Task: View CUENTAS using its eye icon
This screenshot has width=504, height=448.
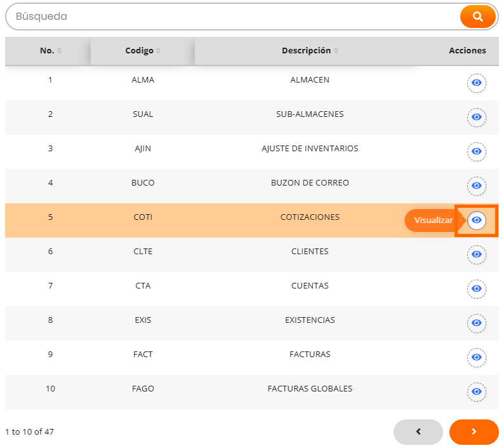Action: [x=477, y=289]
